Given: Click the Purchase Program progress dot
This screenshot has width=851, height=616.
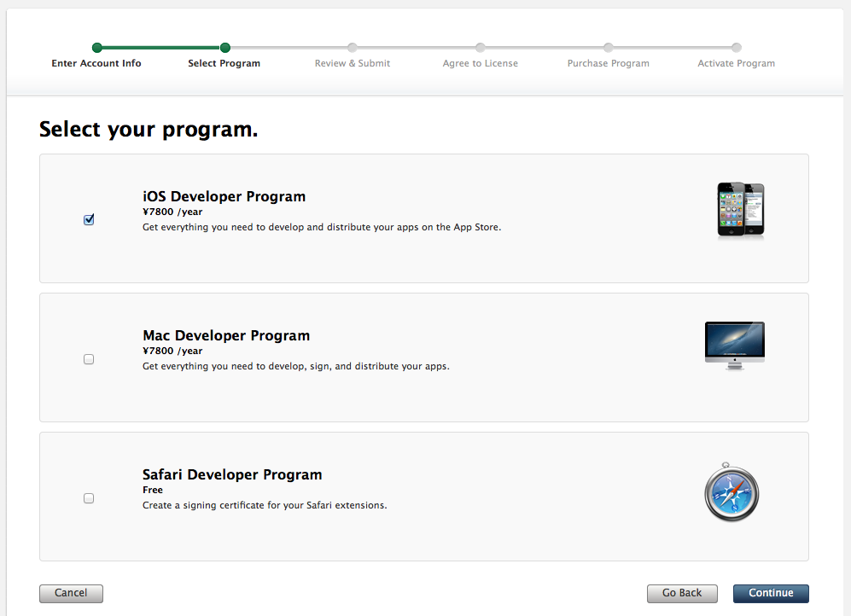Looking at the screenshot, I should 609,48.
